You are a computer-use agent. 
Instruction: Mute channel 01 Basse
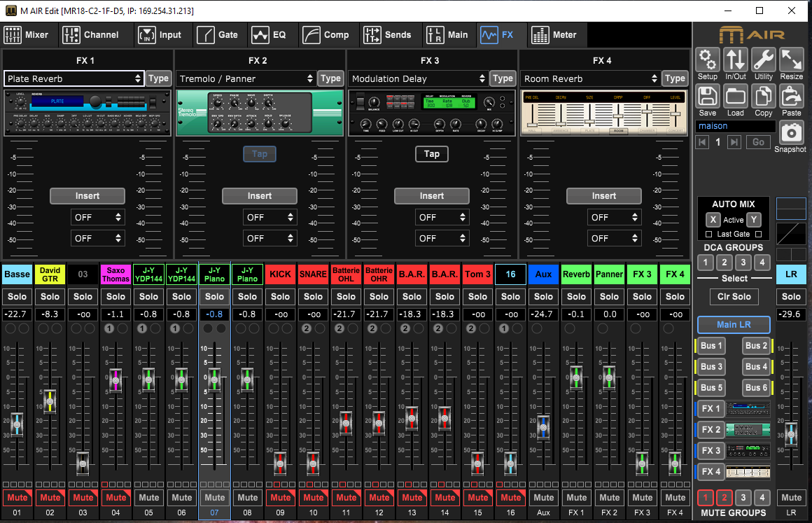[17, 498]
